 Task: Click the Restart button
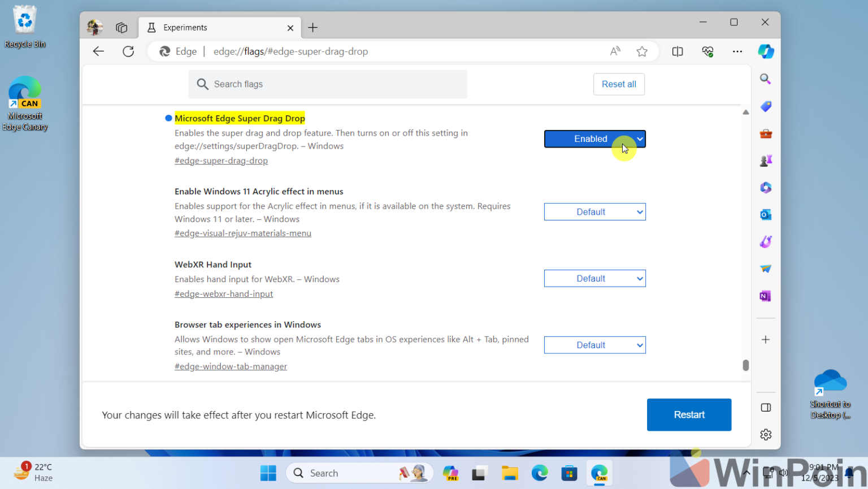[689, 414]
